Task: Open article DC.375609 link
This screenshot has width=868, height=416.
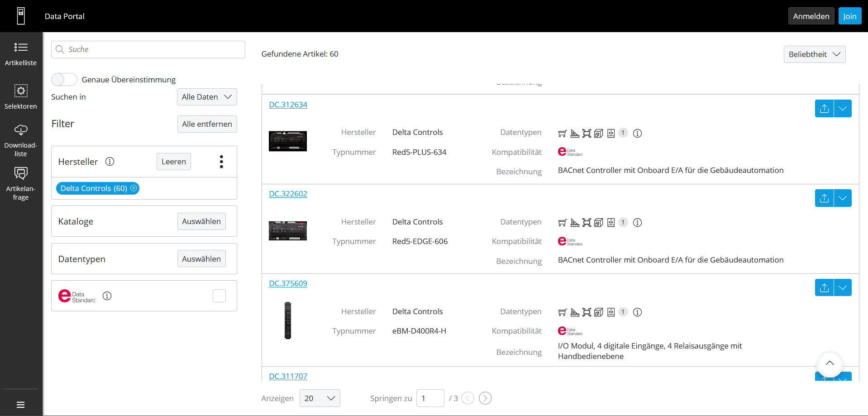Action: (288, 283)
